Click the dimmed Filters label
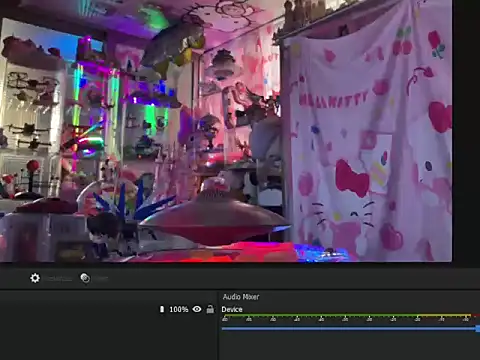 [100, 279]
